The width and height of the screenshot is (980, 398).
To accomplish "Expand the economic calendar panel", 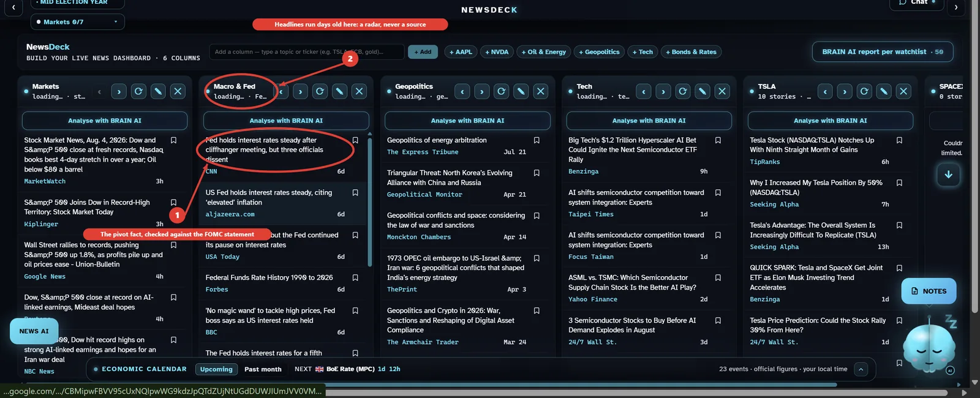I will 861,369.
